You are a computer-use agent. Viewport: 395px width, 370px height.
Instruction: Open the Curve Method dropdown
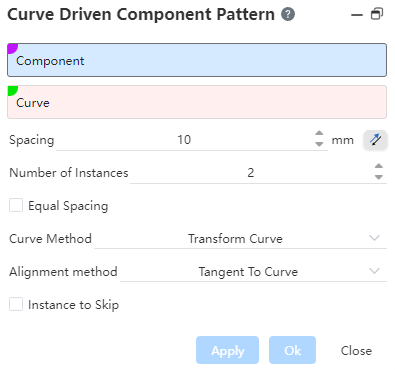coord(240,239)
